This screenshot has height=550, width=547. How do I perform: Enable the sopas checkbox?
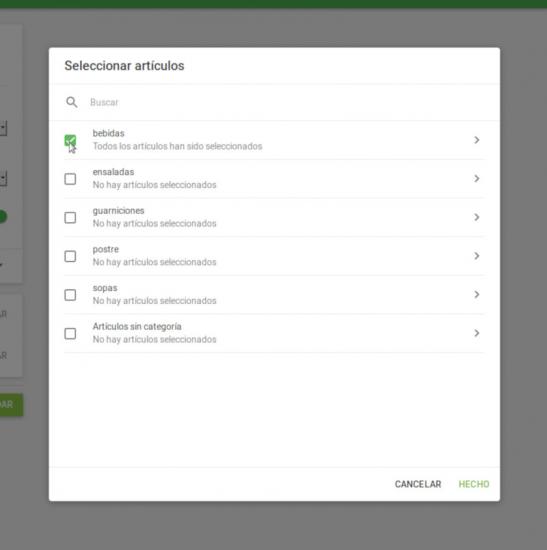[x=70, y=295]
